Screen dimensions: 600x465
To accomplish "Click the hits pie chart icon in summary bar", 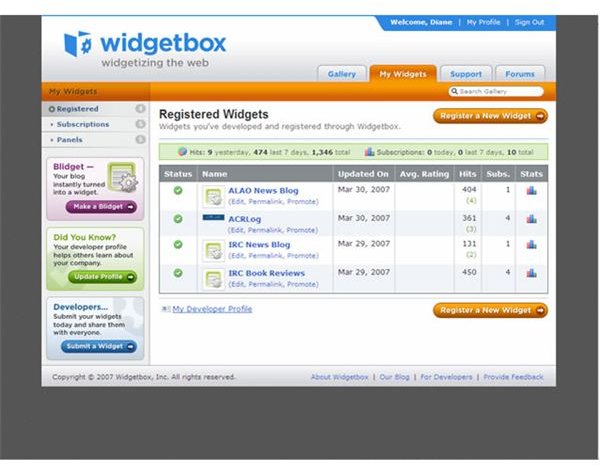I will point(183,152).
